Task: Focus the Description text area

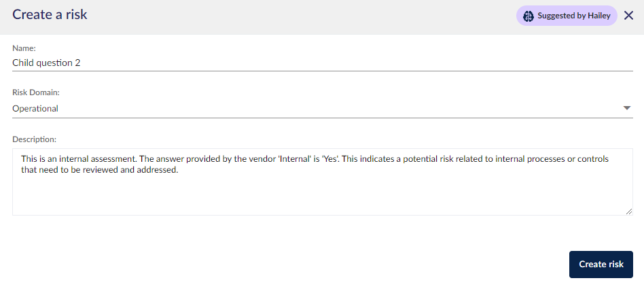Action: (323, 182)
